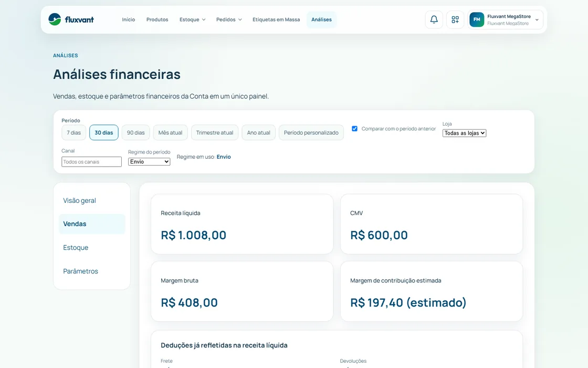Click the Análises financeiras page title

(117, 74)
